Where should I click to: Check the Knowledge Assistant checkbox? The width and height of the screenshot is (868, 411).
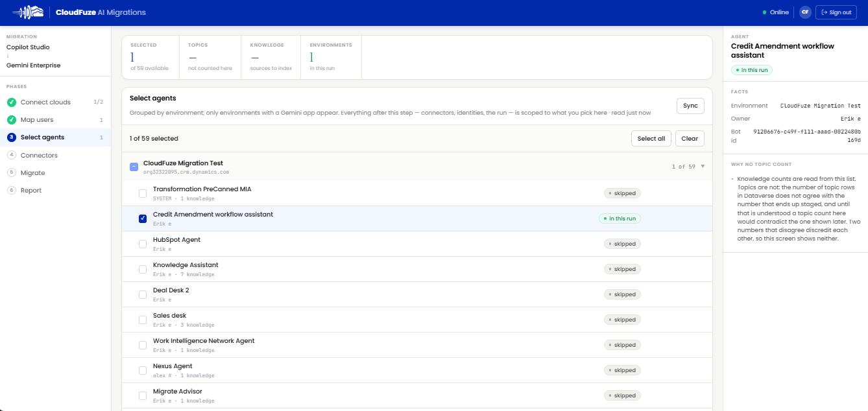(143, 269)
